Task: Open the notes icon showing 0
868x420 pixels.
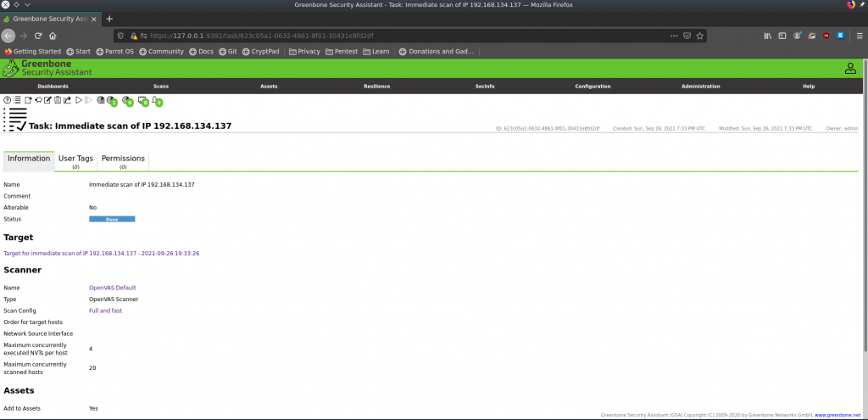Action: click(x=142, y=101)
